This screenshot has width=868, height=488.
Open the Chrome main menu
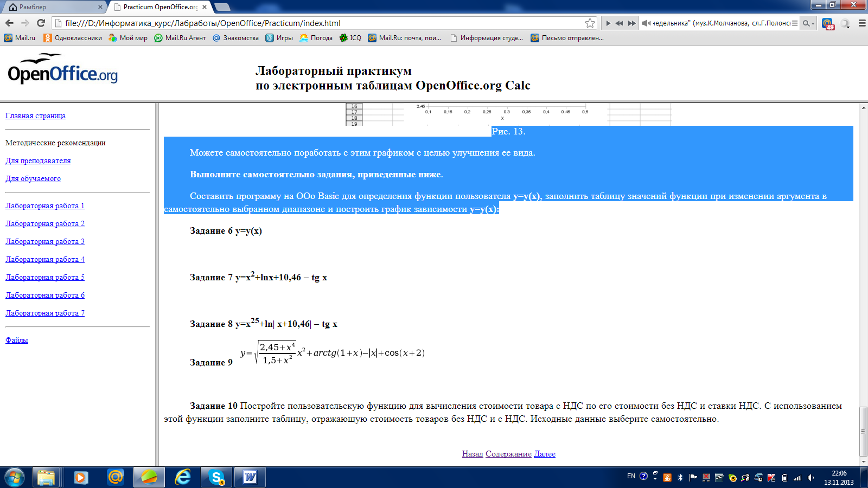pyautogui.click(x=862, y=23)
